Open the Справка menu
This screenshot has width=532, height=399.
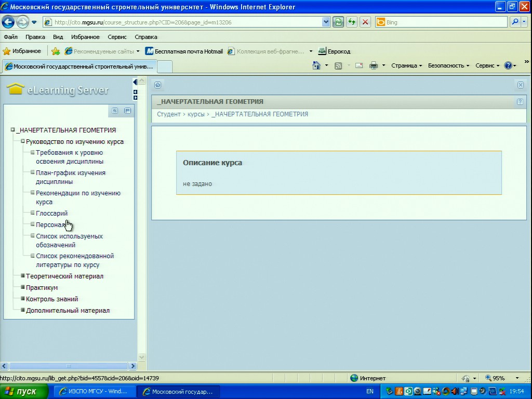pyautogui.click(x=146, y=37)
